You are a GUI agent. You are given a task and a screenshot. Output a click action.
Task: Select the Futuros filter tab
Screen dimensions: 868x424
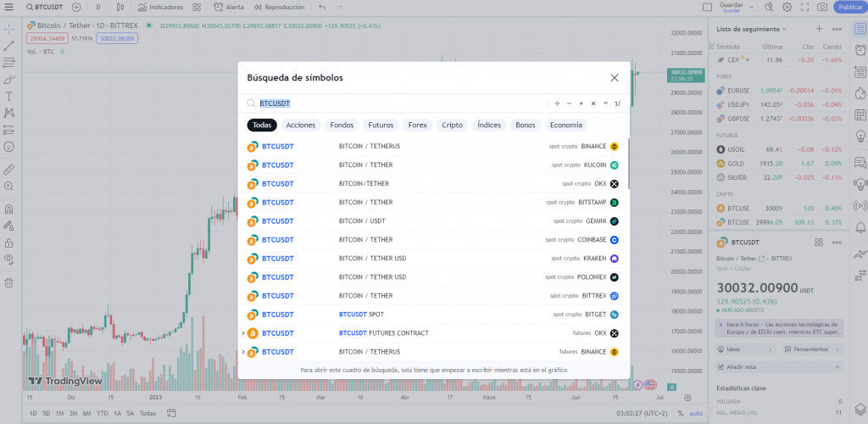click(381, 126)
